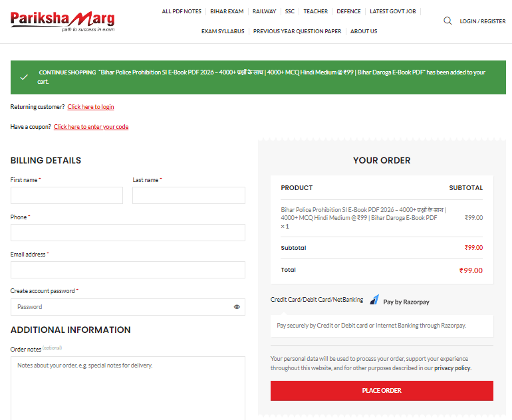Open Latest Govt Job menu
This screenshot has height=420, width=512.
tap(392, 11)
